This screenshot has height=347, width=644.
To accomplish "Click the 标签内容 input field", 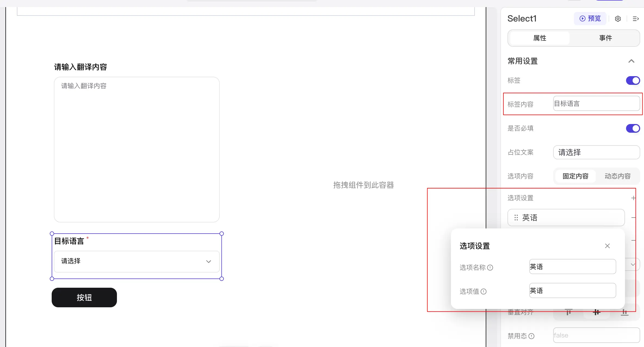I will (596, 104).
